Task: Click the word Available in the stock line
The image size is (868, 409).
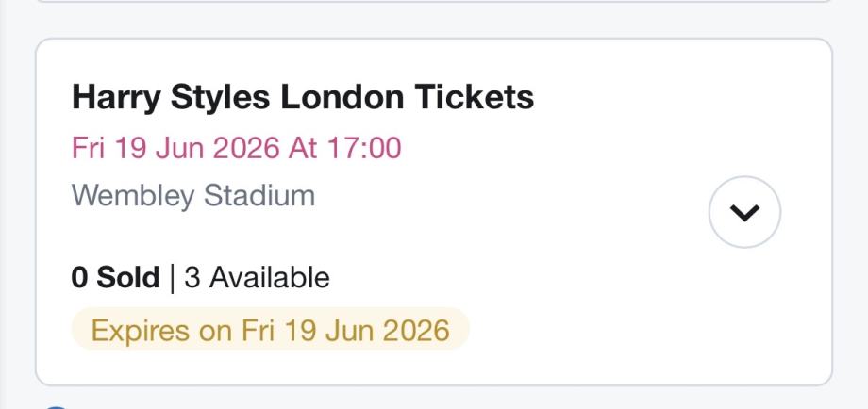Action: click(x=269, y=278)
